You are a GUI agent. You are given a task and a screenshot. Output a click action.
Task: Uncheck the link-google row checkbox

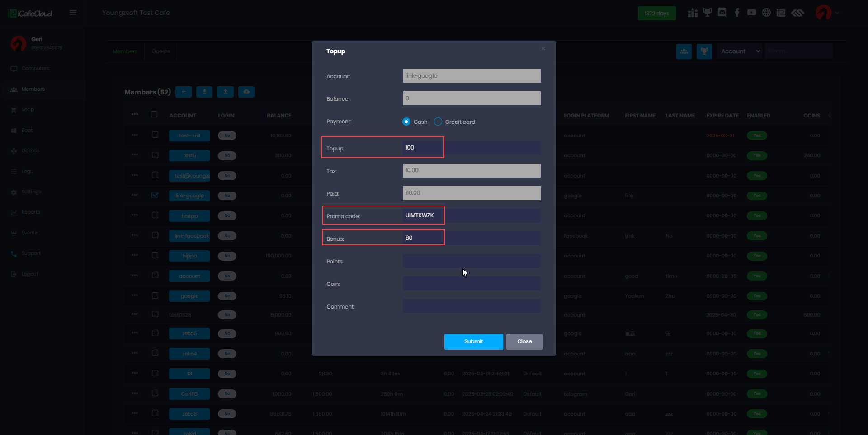(x=155, y=195)
